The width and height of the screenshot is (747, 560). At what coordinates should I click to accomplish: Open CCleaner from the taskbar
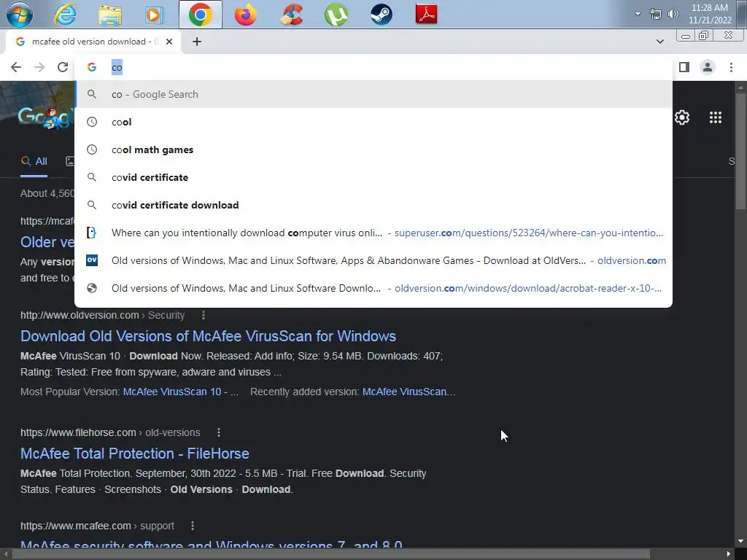point(291,15)
